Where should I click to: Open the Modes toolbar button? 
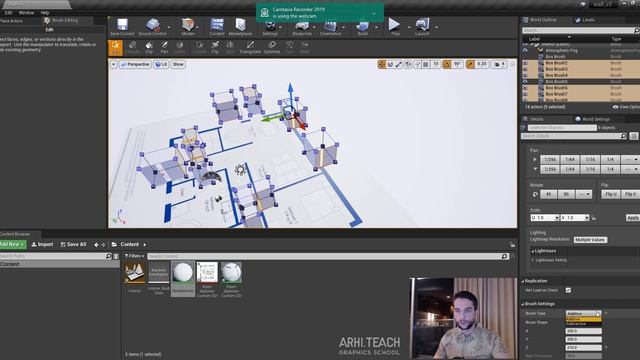coord(188,27)
